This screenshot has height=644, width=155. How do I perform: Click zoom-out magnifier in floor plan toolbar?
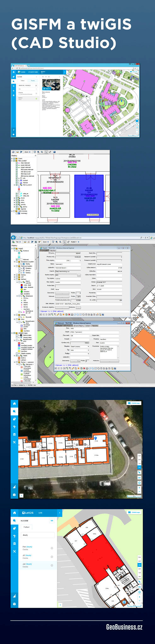(x=42, y=152)
